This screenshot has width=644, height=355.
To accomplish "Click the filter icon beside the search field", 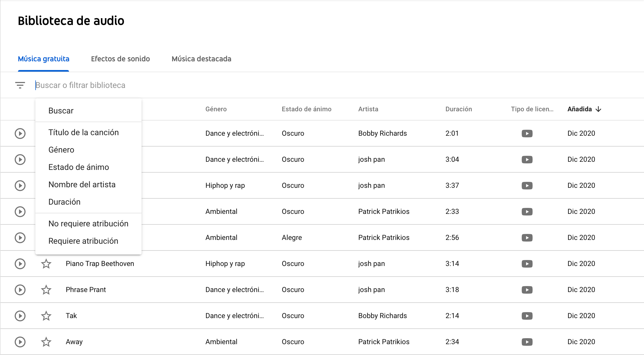I will (x=20, y=85).
